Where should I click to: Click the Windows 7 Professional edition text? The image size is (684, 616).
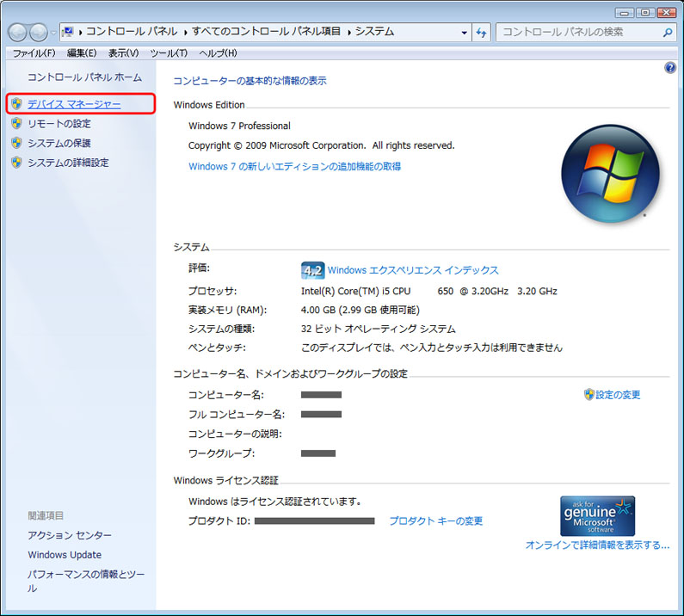239,126
